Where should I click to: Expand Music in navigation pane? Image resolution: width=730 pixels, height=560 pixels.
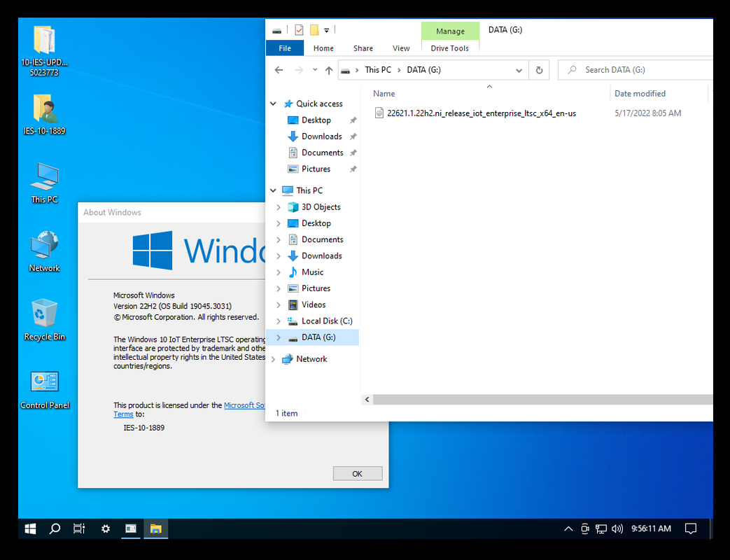point(279,272)
